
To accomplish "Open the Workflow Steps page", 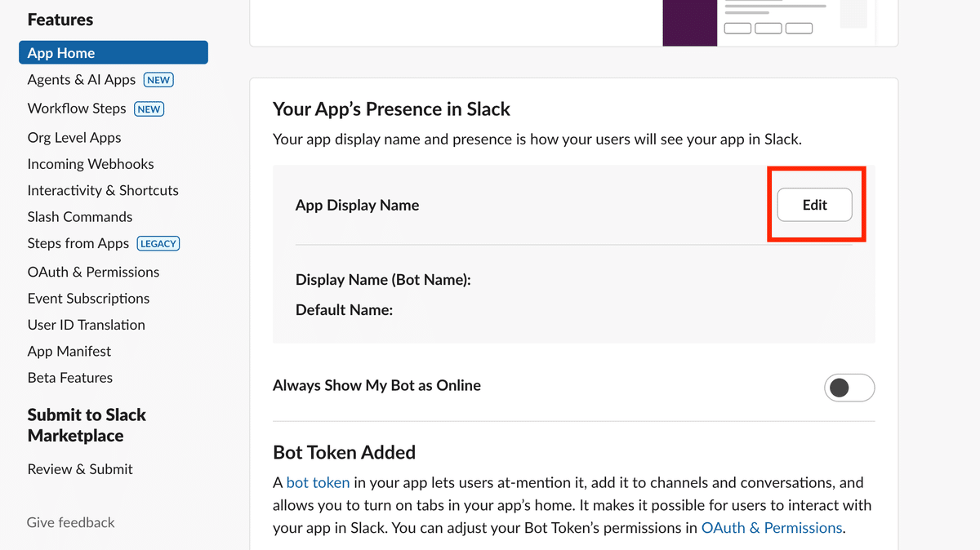I will [x=77, y=108].
